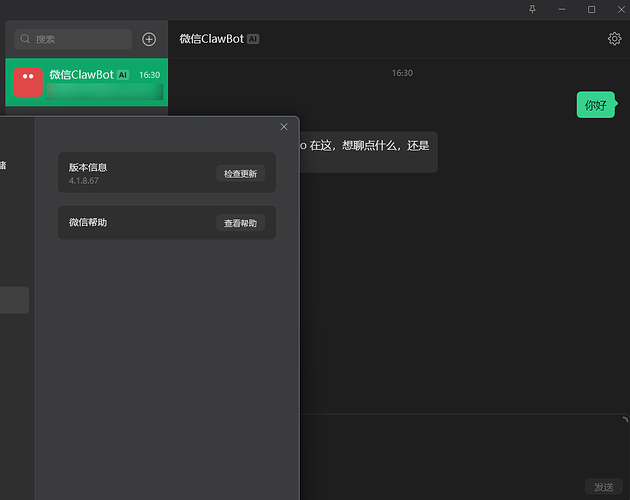Minimize the WeChat window
Screen dimensions: 630x500
(562, 9)
